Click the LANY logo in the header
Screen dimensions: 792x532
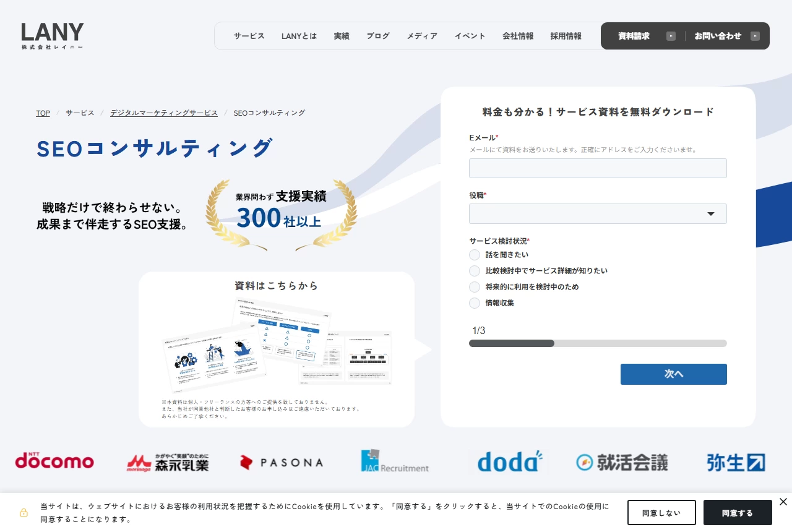tap(53, 36)
